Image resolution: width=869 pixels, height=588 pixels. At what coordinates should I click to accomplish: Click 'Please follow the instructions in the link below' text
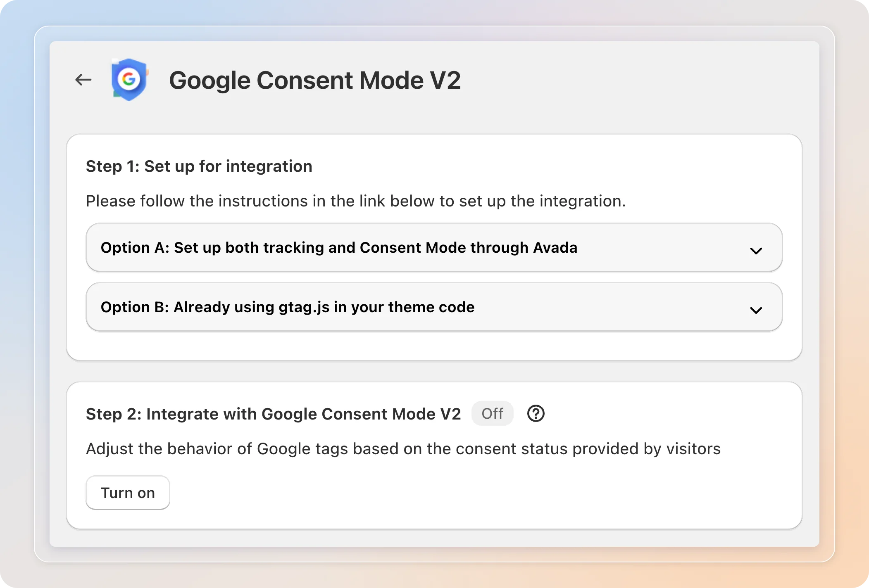tap(356, 201)
